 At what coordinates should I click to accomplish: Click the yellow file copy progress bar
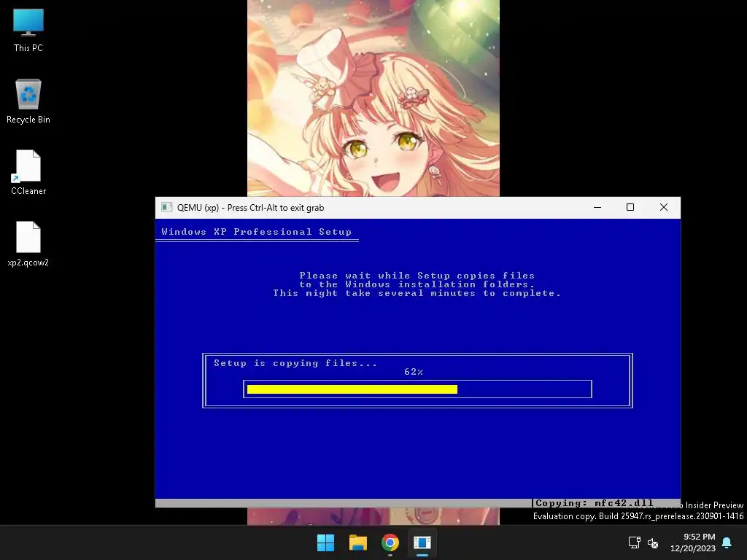[352, 389]
